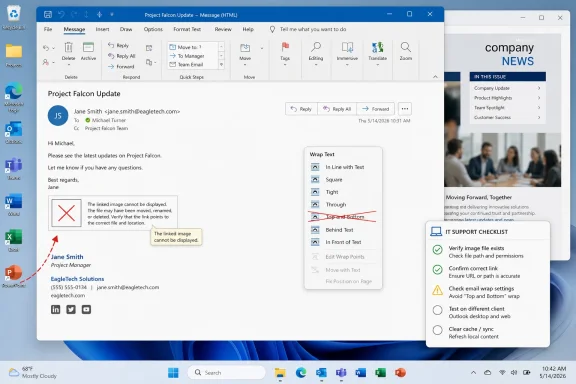The height and width of the screenshot is (384, 576).
Task: Click the Zoom magnifying glass in ribbon
Action: click(406, 47)
